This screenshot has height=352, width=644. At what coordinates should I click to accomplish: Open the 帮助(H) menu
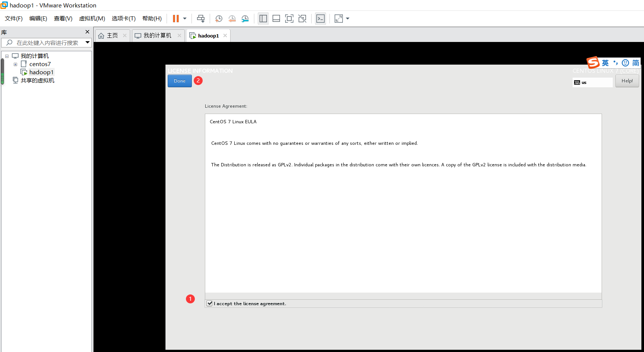[x=152, y=19]
